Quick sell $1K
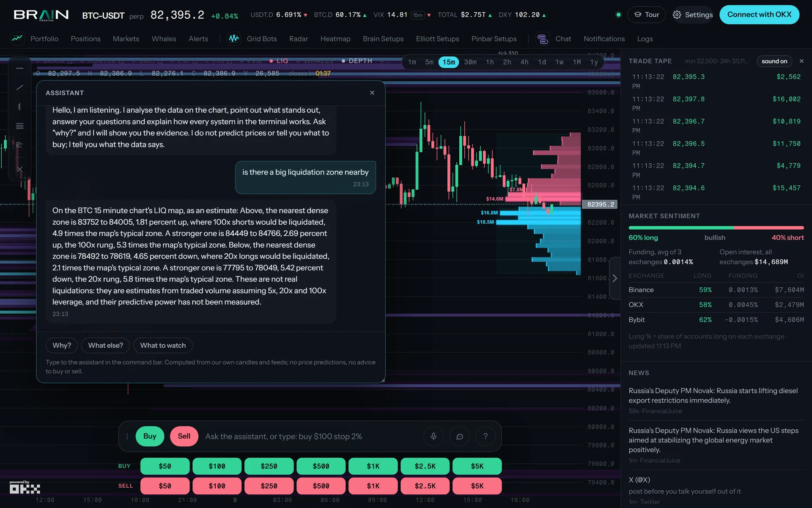The height and width of the screenshot is (508, 812). pos(373,486)
